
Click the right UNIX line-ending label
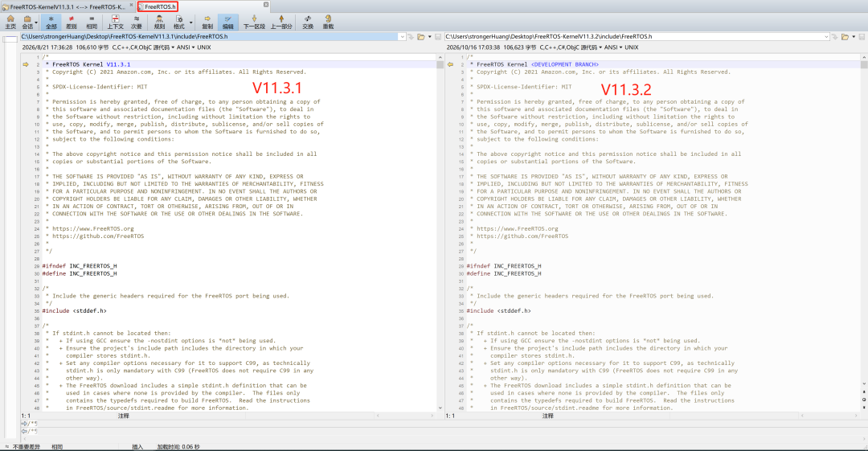(x=631, y=47)
